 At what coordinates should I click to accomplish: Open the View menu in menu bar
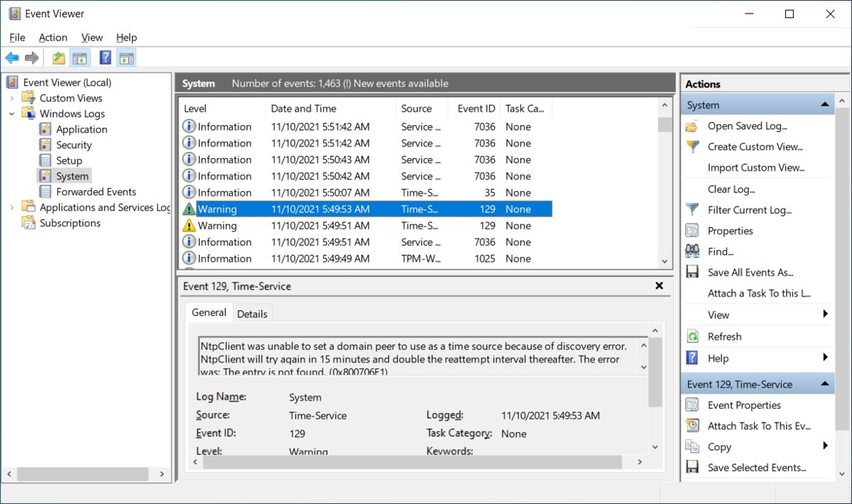coord(92,38)
